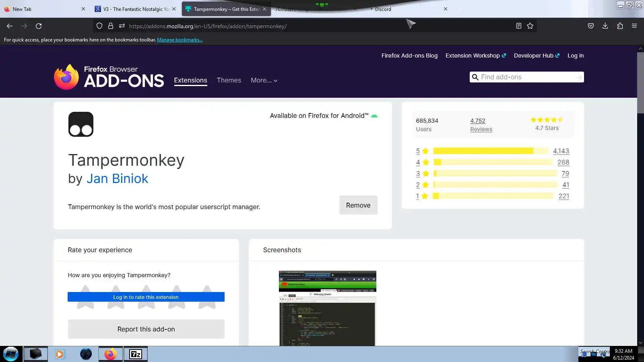Screen dimensions: 644x362
Task: Open the Extensions section
Action: [190, 80]
